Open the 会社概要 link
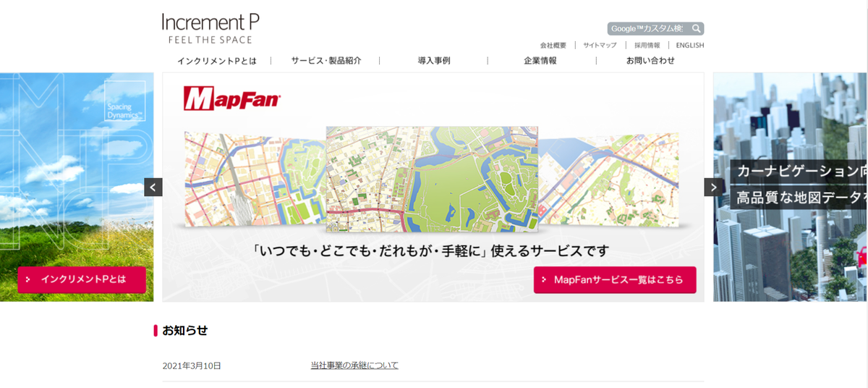 coord(553,45)
